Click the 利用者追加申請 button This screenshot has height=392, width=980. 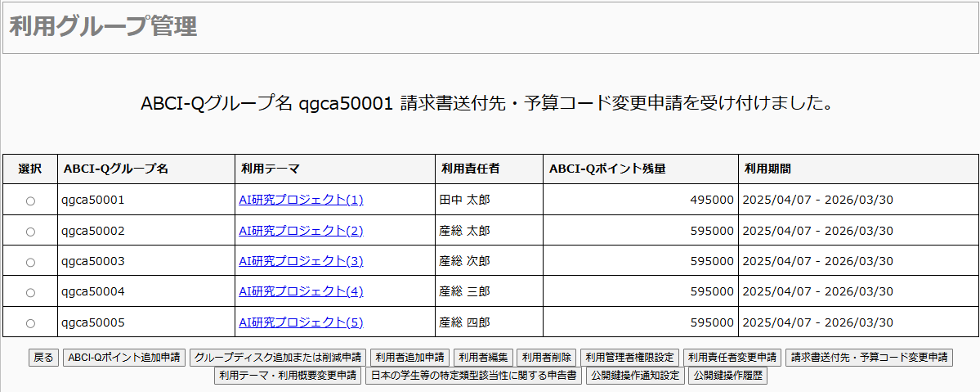tap(410, 358)
